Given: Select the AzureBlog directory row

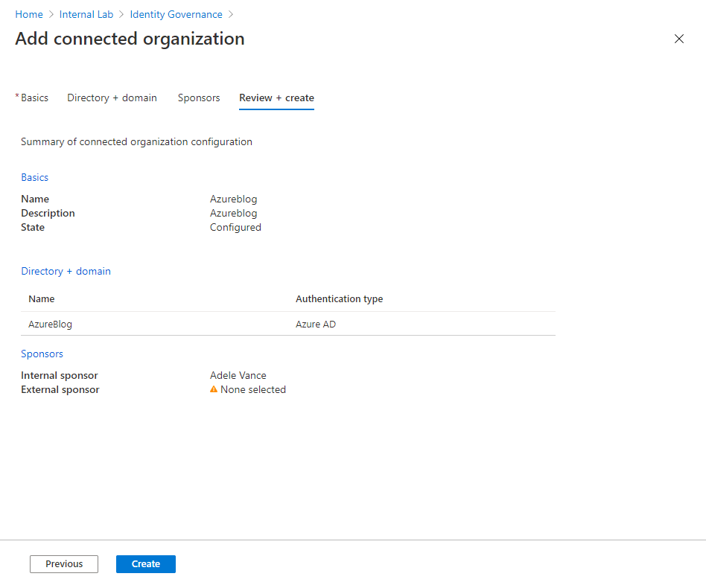Looking at the screenshot, I should [x=50, y=324].
